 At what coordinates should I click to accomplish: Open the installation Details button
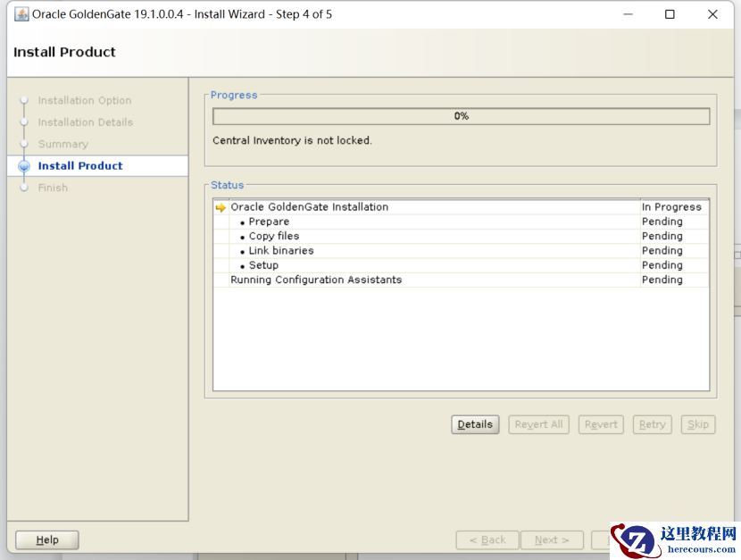click(475, 424)
